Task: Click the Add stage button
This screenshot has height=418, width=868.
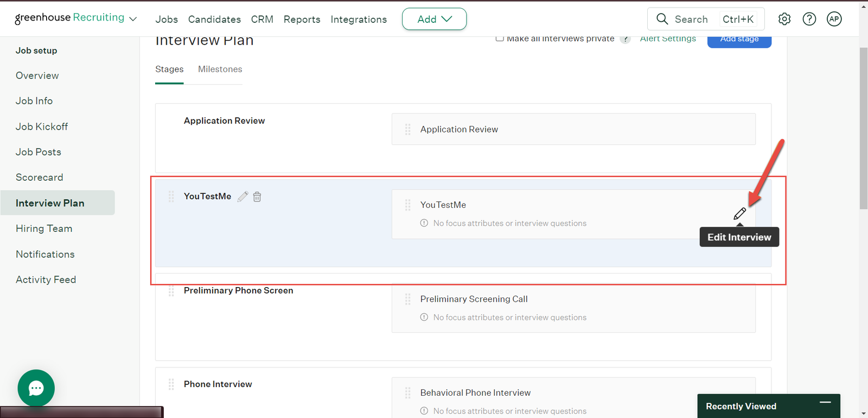Action: coord(739,40)
